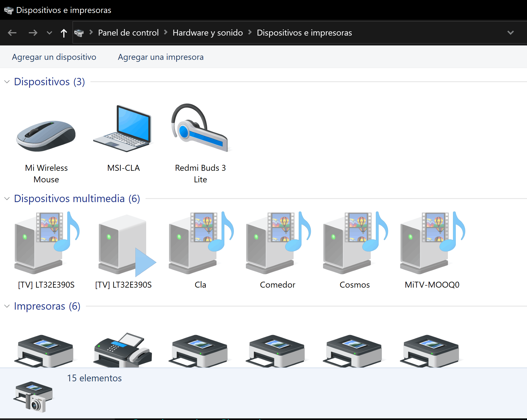Click the Dispositivos multimedia (6) header text
527x420 pixels.
point(77,199)
